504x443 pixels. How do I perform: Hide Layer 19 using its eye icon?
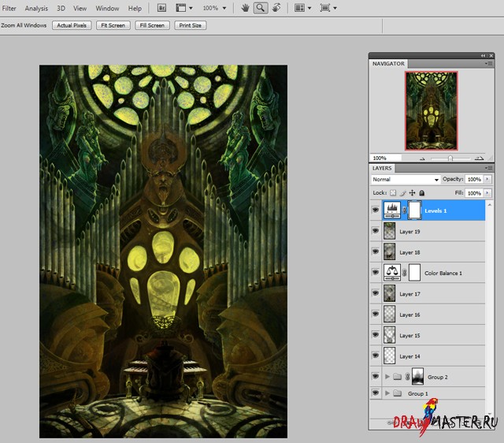(376, 231)
